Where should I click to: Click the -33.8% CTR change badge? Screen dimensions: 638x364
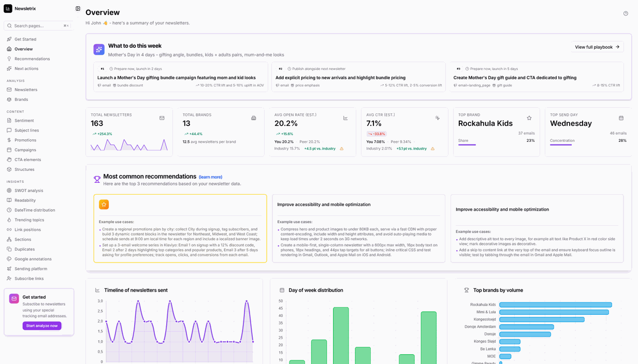(x=376, y=134)
